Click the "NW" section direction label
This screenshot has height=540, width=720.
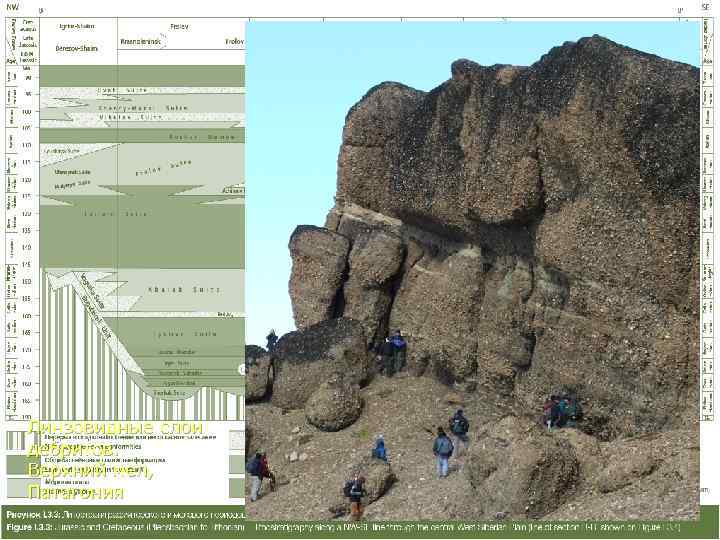point(12,7)
